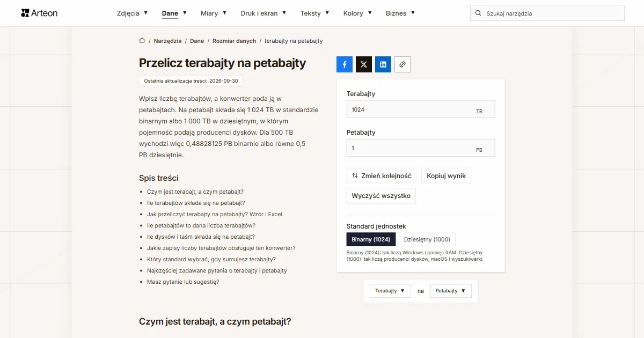The height and width of the screenshot is (338, 644).
Task: Click the Spis treści heading
Action: [159, 178]
